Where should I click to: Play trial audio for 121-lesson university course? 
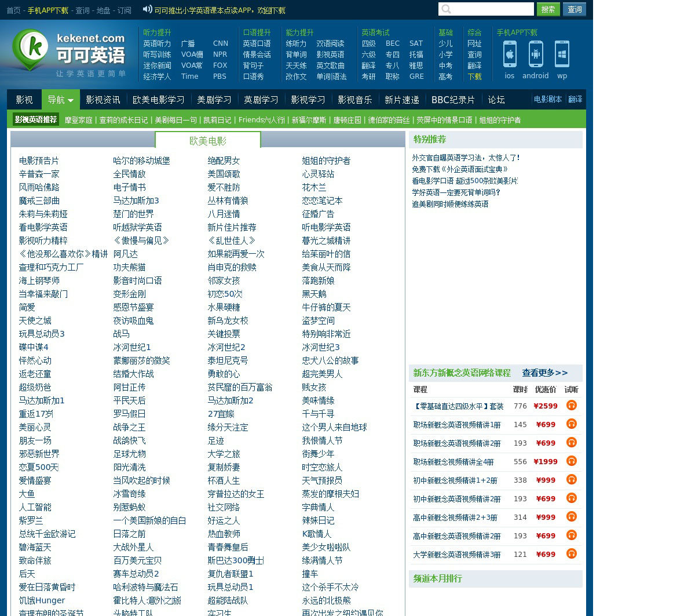tap(571, 554)
